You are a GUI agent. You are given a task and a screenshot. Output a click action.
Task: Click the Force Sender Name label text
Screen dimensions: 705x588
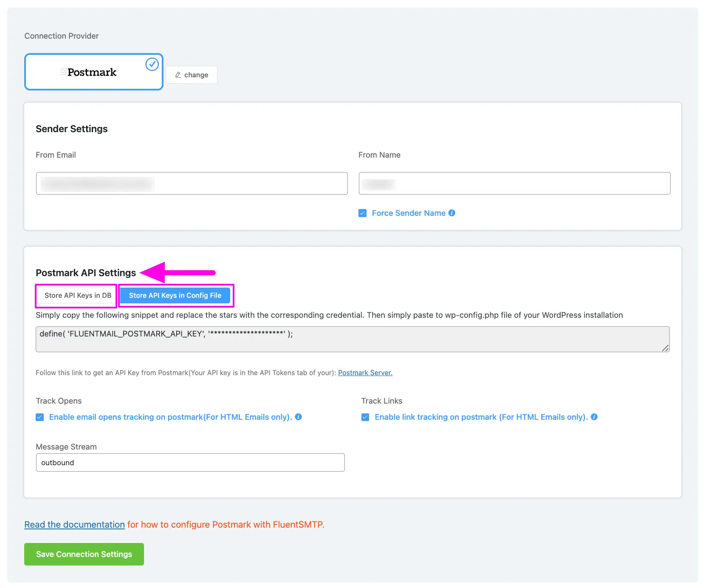pyautogui.click(x=409, y=213)
